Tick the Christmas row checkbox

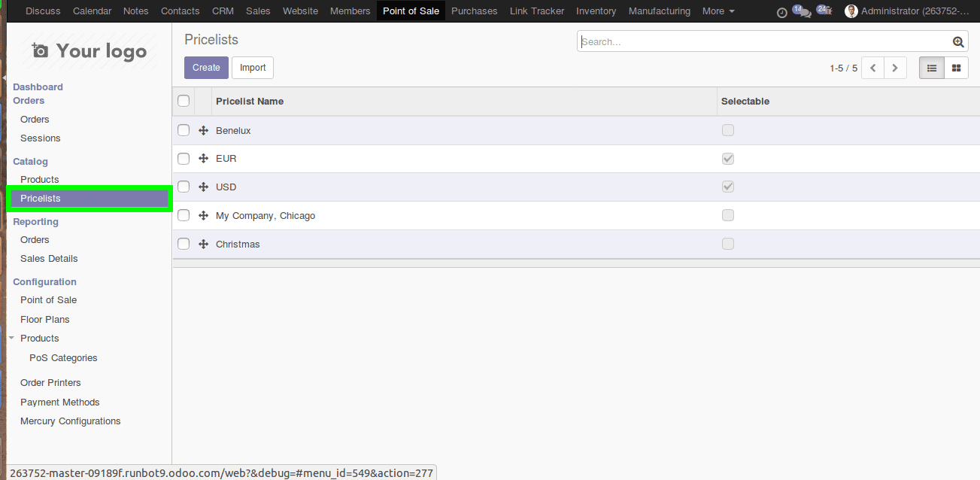point(184,244)
